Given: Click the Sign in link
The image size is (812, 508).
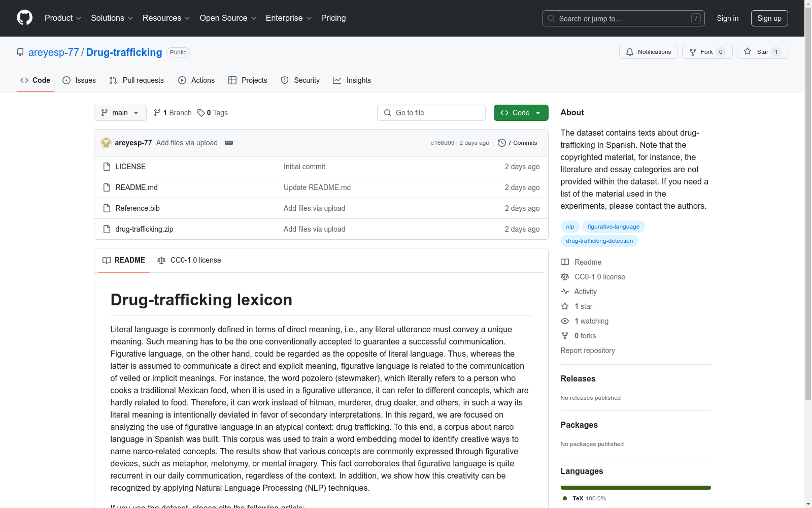Looking at the screenshot, I should [728, 18].
